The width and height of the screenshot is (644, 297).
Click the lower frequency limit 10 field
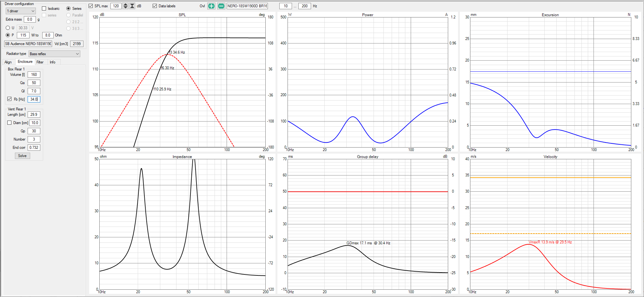point(286,6)
